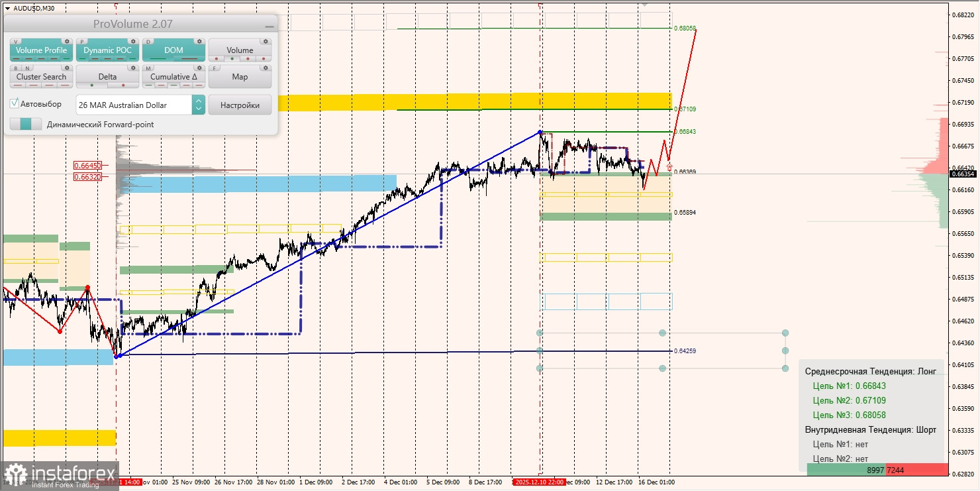Select the V tab on Volume Profile module
Viewport: 980px width, 491px height.
[x=15, y=42]
